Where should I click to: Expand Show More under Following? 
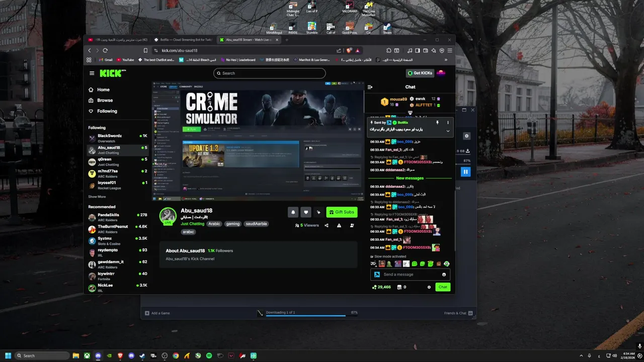(97, 197)
